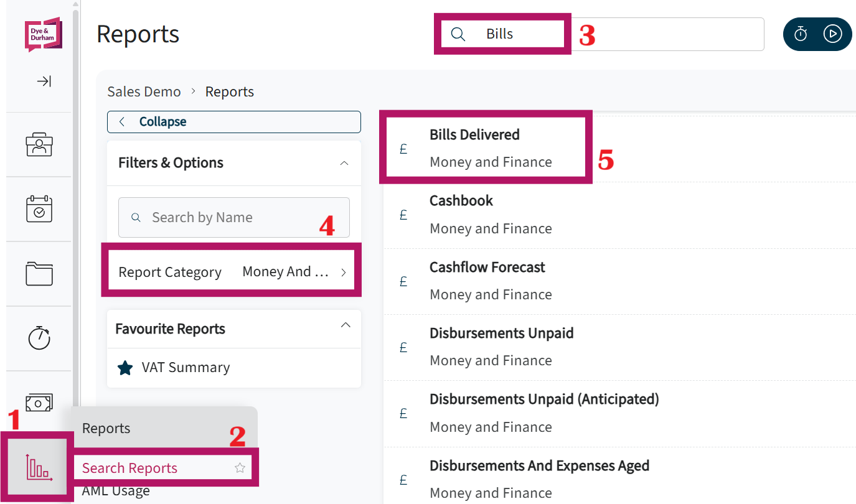Click the play button in top-right pill

[832, 34]
